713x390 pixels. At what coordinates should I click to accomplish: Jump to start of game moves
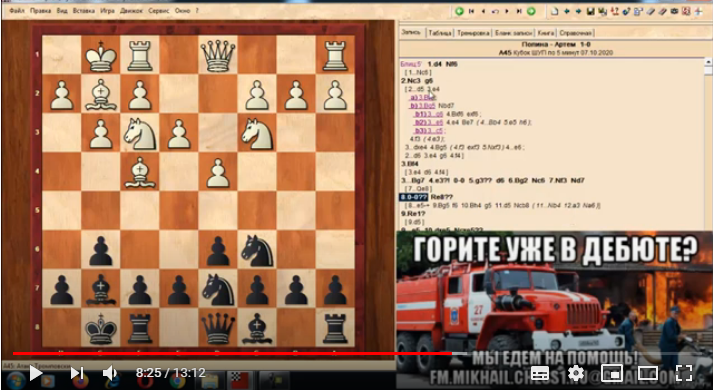tap(472, 11)
